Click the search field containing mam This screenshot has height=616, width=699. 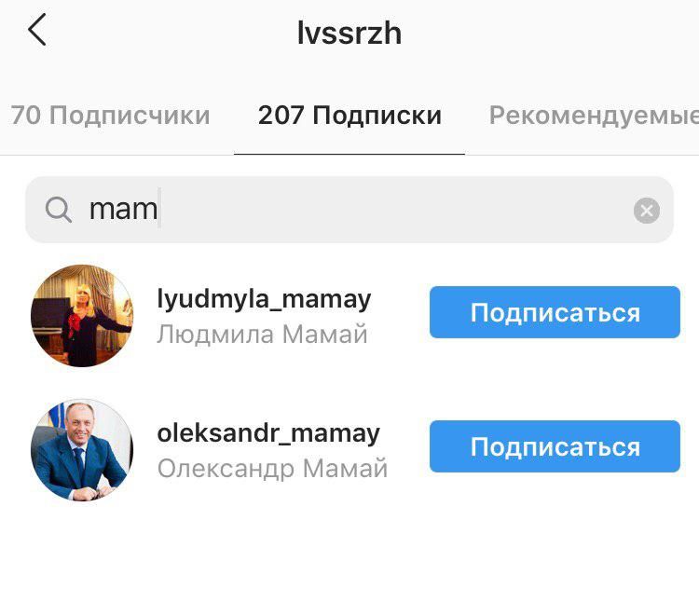pos(349,210)
